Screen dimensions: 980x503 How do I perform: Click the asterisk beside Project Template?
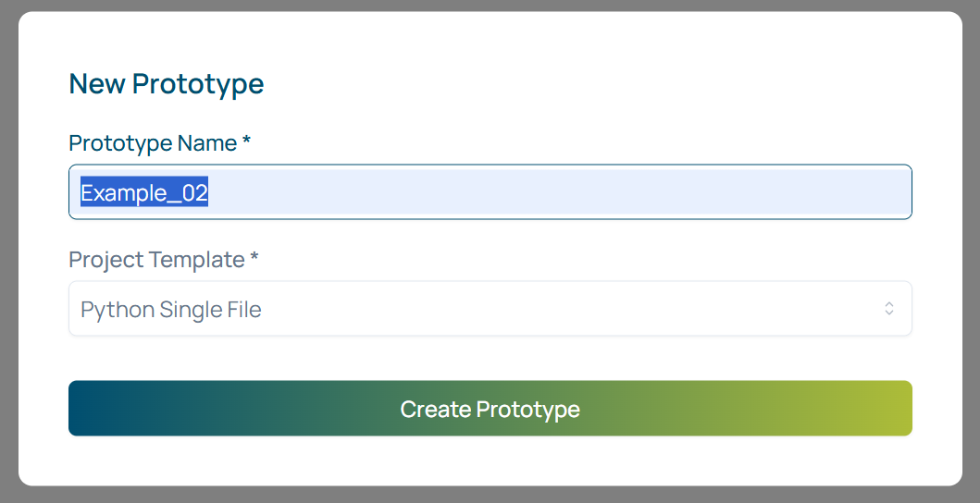[x=254, y=260]
